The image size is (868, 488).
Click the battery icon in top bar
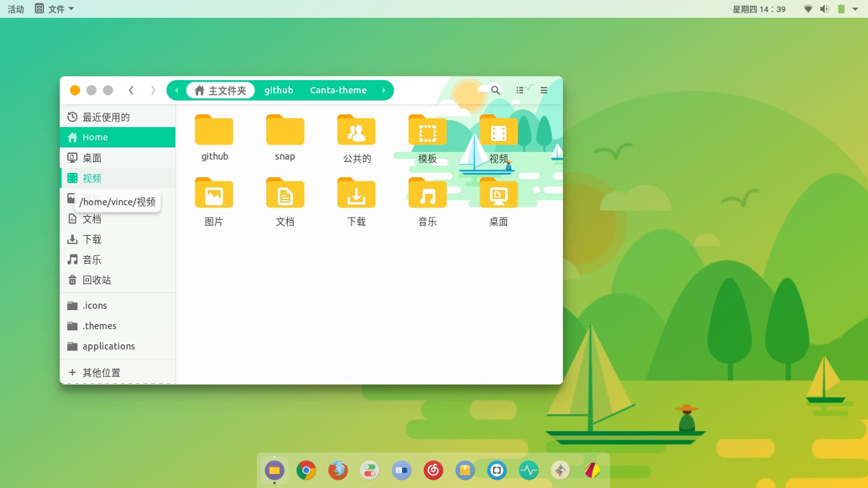pos(841,9)
